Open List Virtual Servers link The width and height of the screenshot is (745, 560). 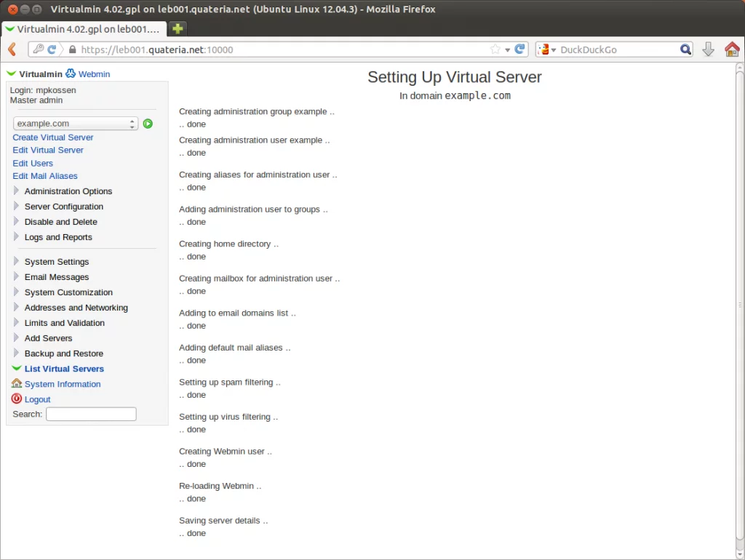[64, 369]
